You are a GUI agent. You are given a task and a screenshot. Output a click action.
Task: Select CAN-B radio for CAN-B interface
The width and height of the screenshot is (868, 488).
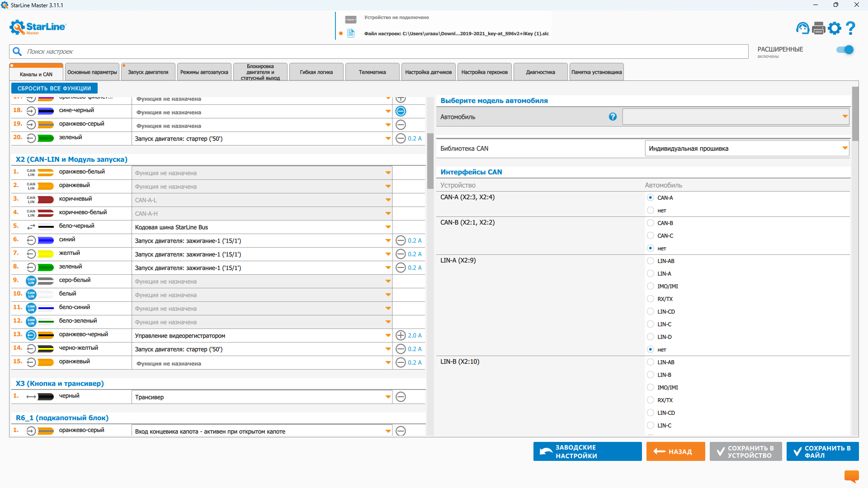pos(650,223)
